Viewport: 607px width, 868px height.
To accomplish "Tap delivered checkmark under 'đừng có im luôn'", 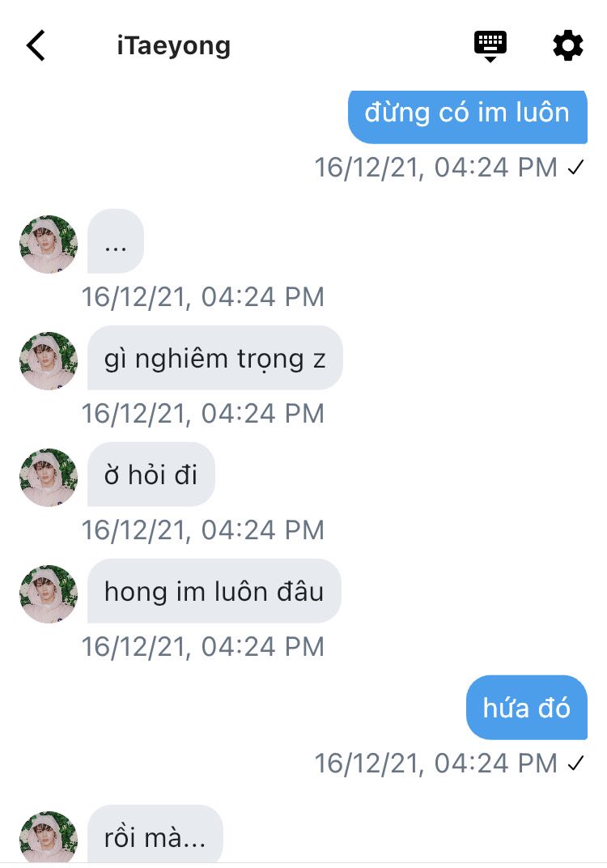I will 576,168.
